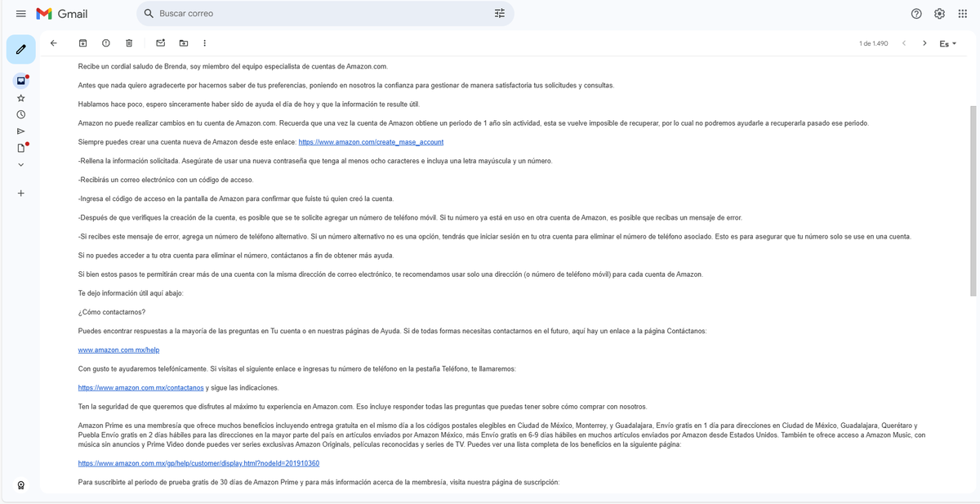Open search options filter icon
This screenshot has height=504, width=980.
point(500,14)
